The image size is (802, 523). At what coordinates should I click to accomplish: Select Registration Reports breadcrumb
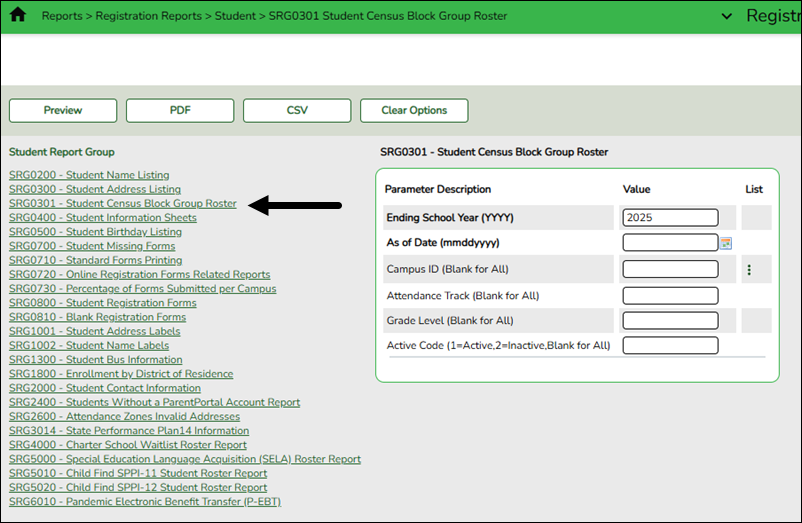point(149,16)
